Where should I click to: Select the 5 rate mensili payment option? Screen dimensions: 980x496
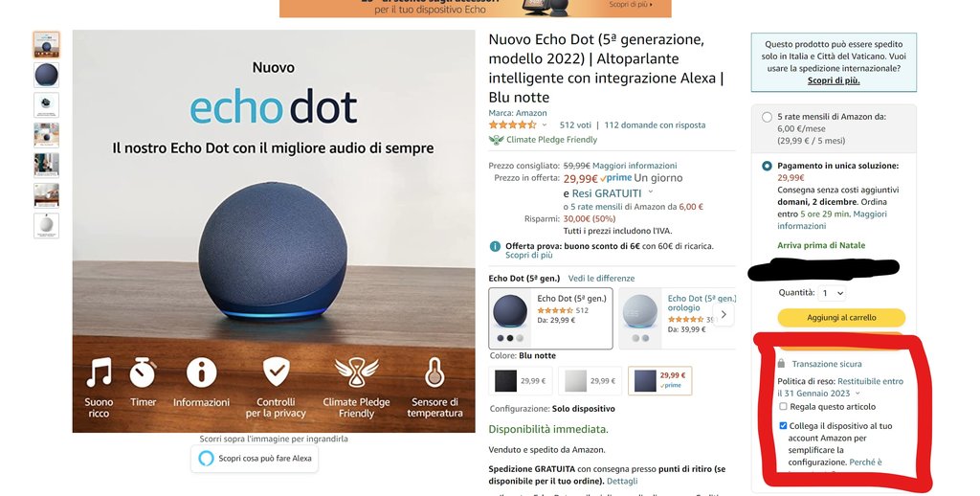pyautogui.click(x=767, y=117)
